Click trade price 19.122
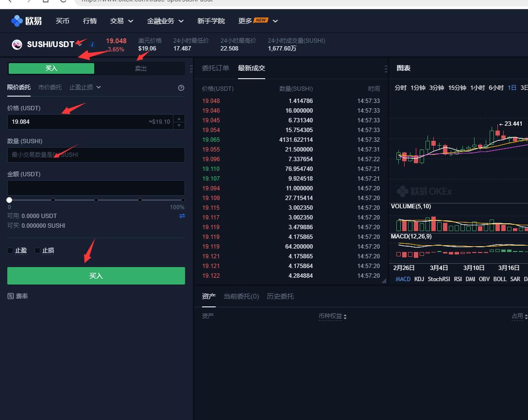 pos(211,276)
